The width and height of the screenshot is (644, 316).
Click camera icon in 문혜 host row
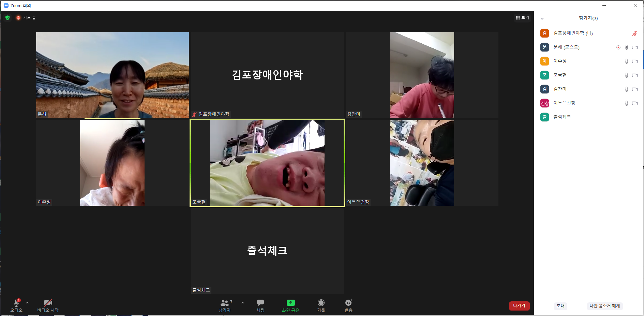(635, 47)
